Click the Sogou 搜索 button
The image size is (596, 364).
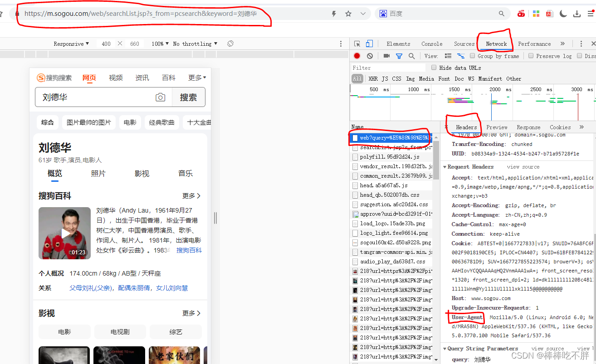(189, 97)
